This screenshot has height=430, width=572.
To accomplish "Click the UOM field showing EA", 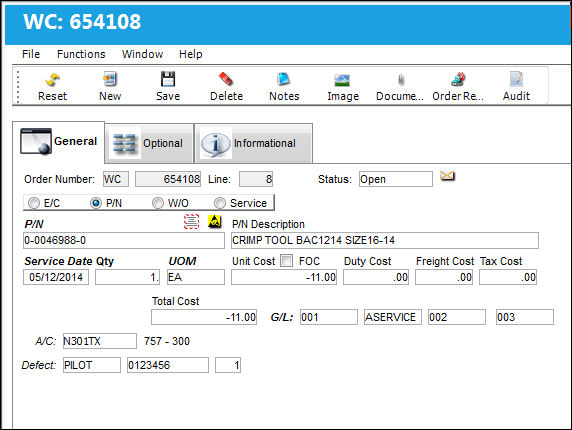I will coord(196,277).
